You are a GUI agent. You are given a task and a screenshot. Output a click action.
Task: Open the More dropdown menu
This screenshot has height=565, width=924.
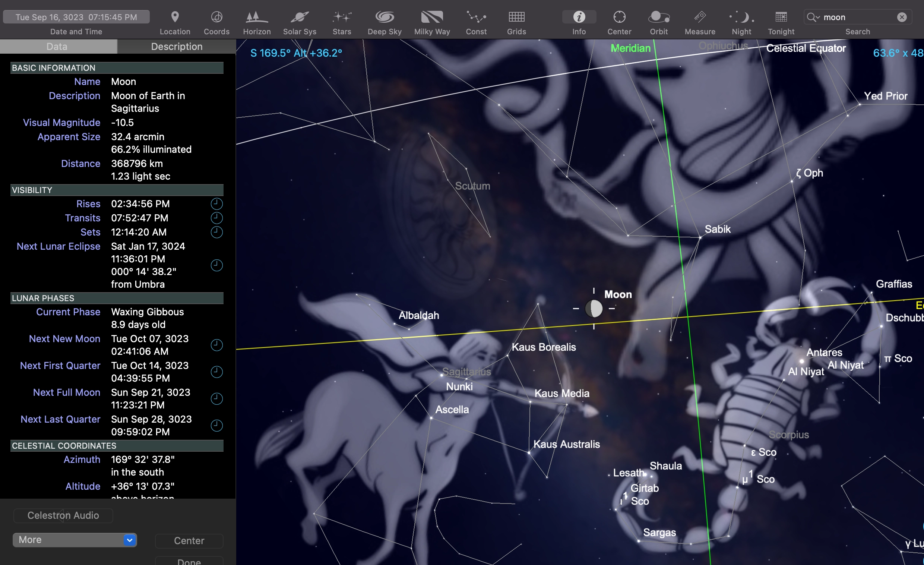pyautogui.click(x=75, y=540)
